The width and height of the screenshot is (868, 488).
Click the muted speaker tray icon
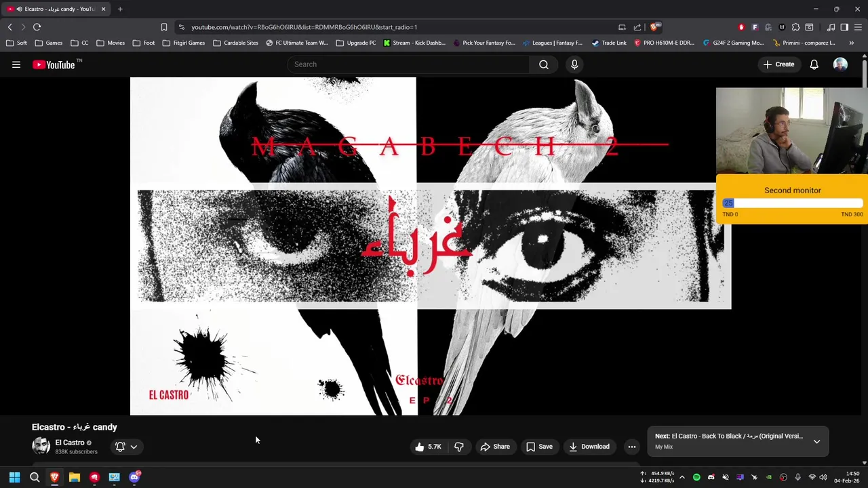click(726, 477)
